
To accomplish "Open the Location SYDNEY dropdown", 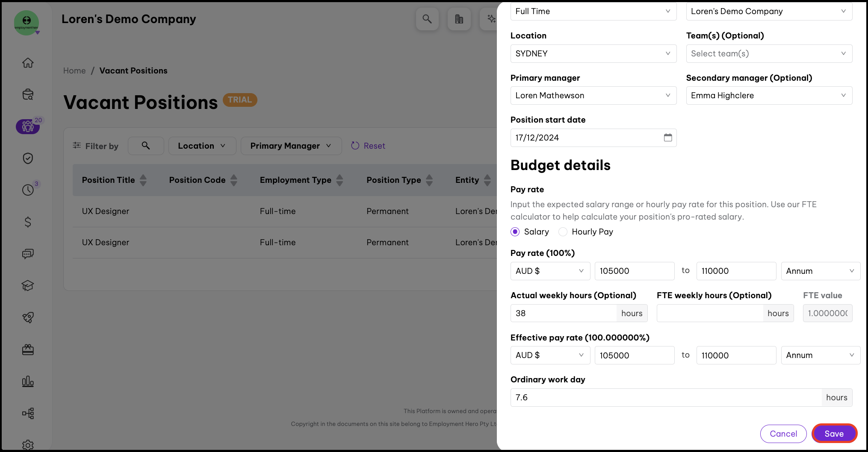I will pyautogui.click(x=593, y=53).
